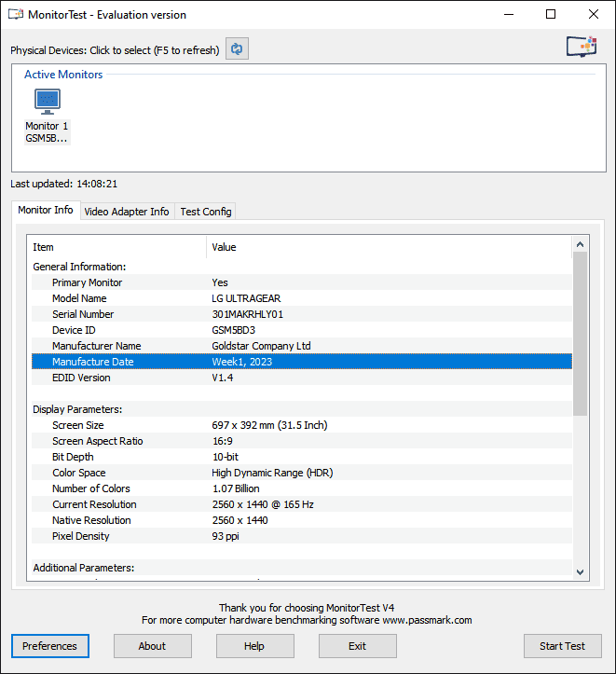Select the Device ID row
This screenshot has height=674, width=616.
[x=302, y=330]
